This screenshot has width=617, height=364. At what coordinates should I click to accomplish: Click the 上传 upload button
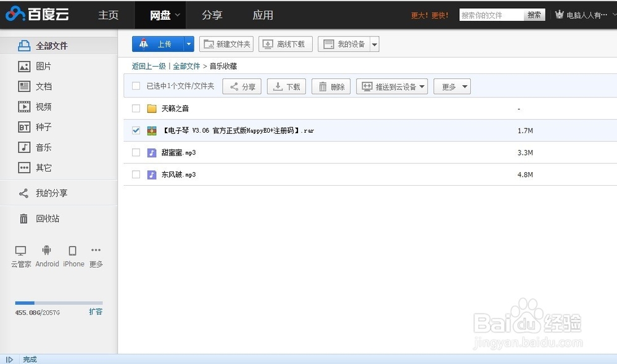click(x=158, y=44)
